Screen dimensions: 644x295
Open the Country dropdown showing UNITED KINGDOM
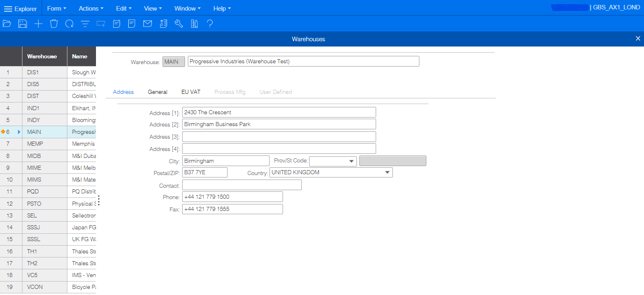pyautogui.click(x=387, y=173)
